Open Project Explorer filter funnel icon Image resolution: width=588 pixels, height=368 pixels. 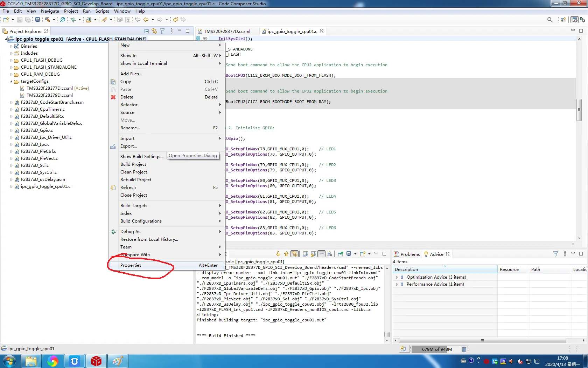(162, 31)
